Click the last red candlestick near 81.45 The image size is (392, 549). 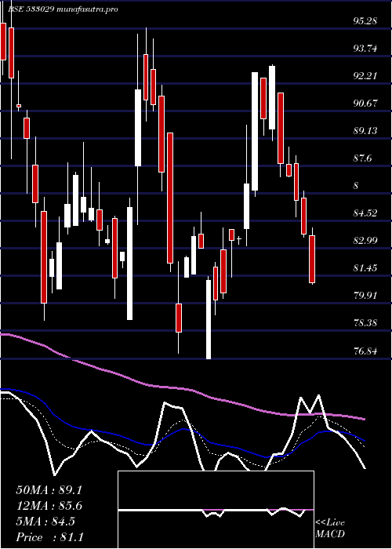(312, 259)
